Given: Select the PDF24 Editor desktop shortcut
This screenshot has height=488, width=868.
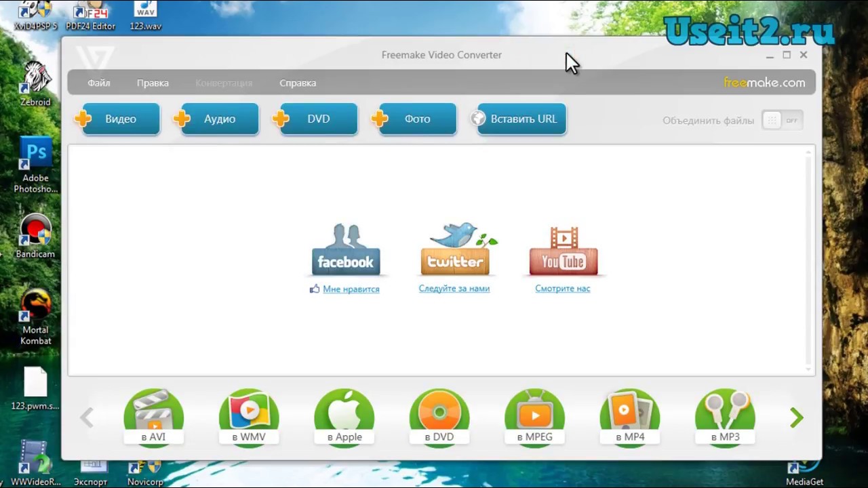Looking at the screenshot, I should 90,16.
